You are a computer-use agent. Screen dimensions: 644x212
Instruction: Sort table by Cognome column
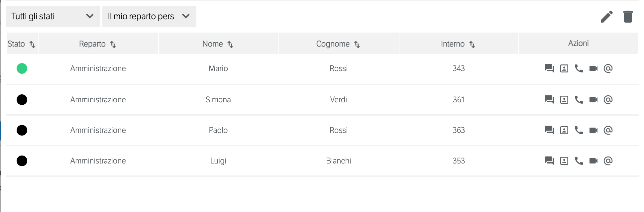point(357,44)
